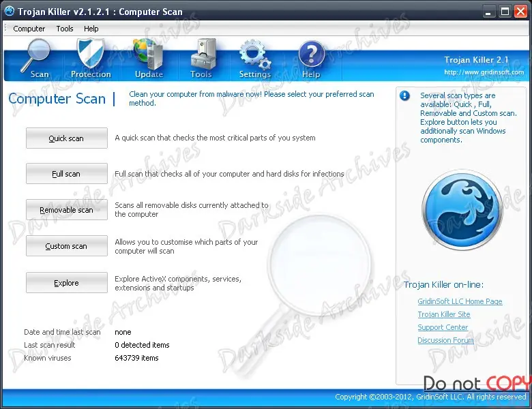Click the 'none' last scan date value
This screenshot has height=409, width=532.
[x=123, y=332]
